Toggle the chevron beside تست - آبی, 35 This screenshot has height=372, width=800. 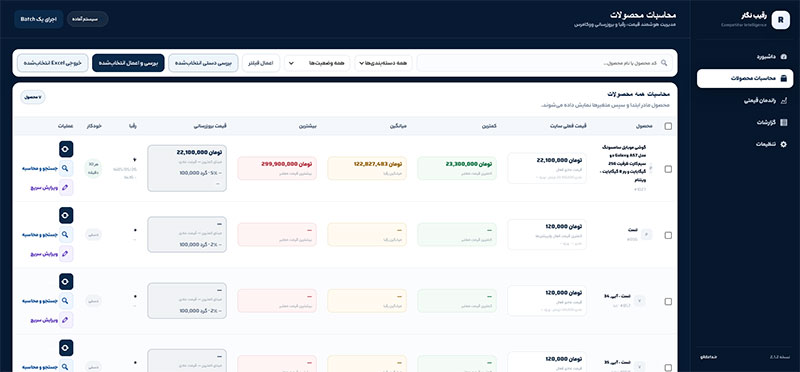[640, 366]
